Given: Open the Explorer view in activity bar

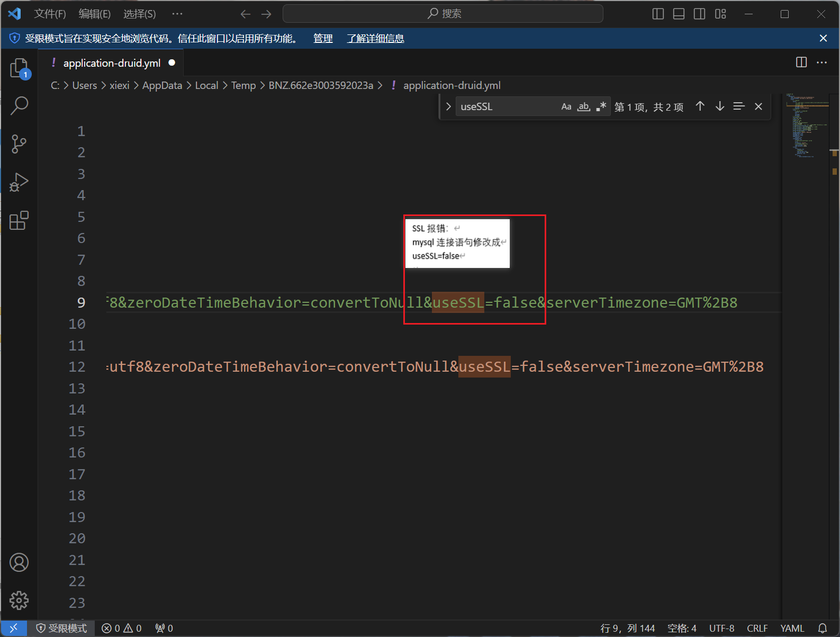Looking at the screenshot, I should [x=19, y=68].
